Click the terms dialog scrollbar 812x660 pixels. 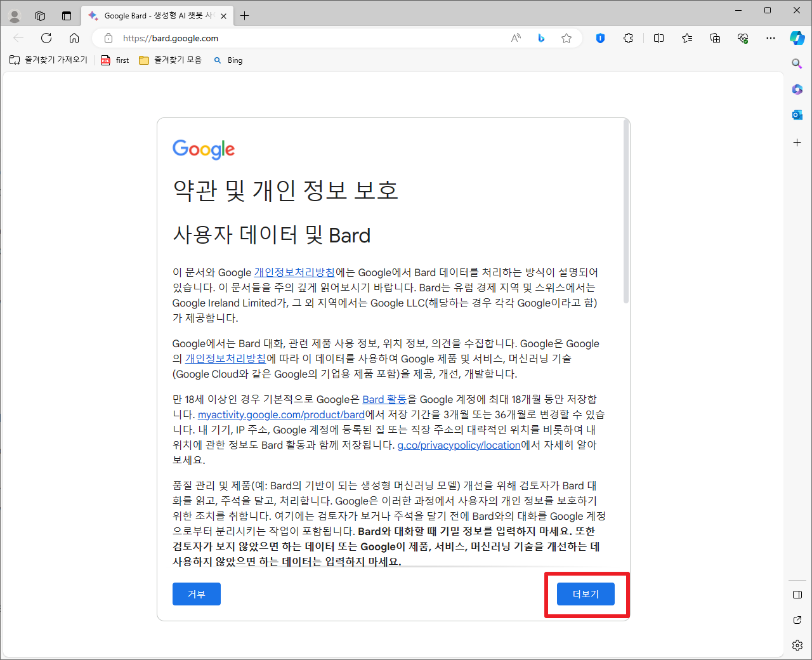(x=626, y=211)
